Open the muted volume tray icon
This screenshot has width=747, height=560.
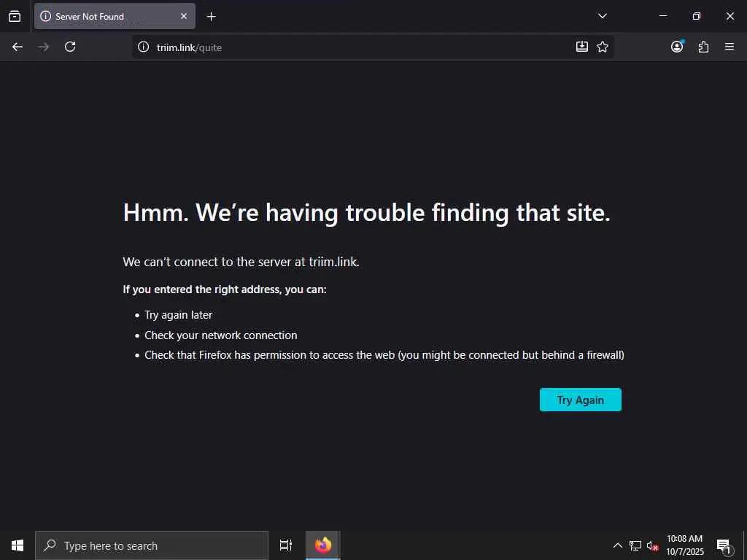click(652, 545)
